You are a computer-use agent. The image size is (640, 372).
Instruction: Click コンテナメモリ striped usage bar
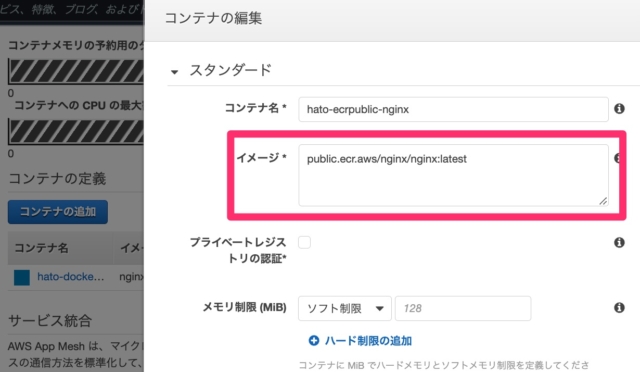[x=76, y=71]
